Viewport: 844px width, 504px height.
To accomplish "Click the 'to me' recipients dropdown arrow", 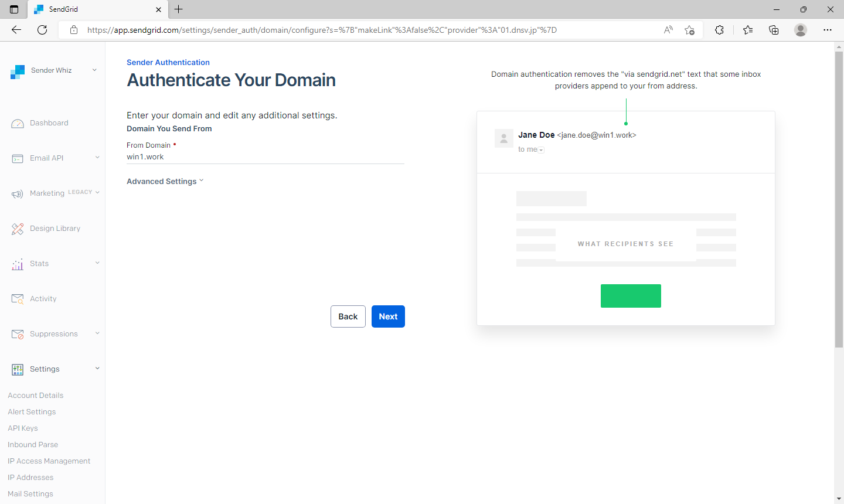I will pos(542,150).
